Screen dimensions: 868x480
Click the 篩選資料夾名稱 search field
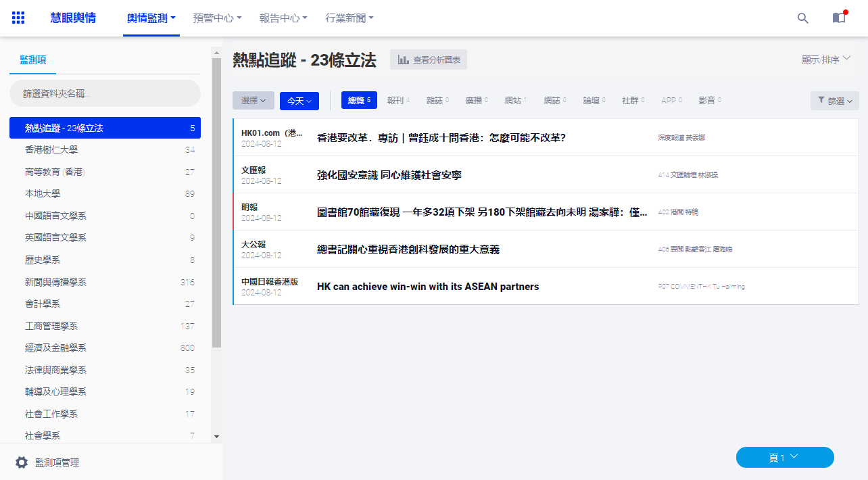tap(105, 93)
